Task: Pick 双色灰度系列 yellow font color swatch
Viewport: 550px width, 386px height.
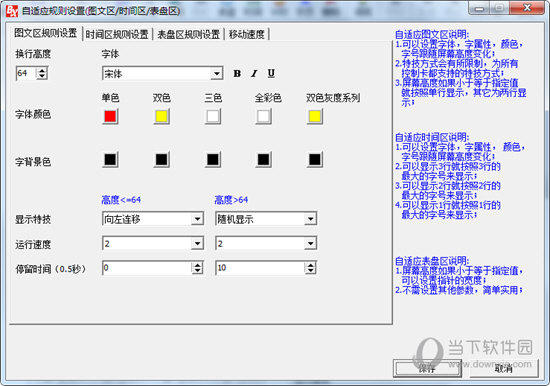Action: (x=315, y=117)
